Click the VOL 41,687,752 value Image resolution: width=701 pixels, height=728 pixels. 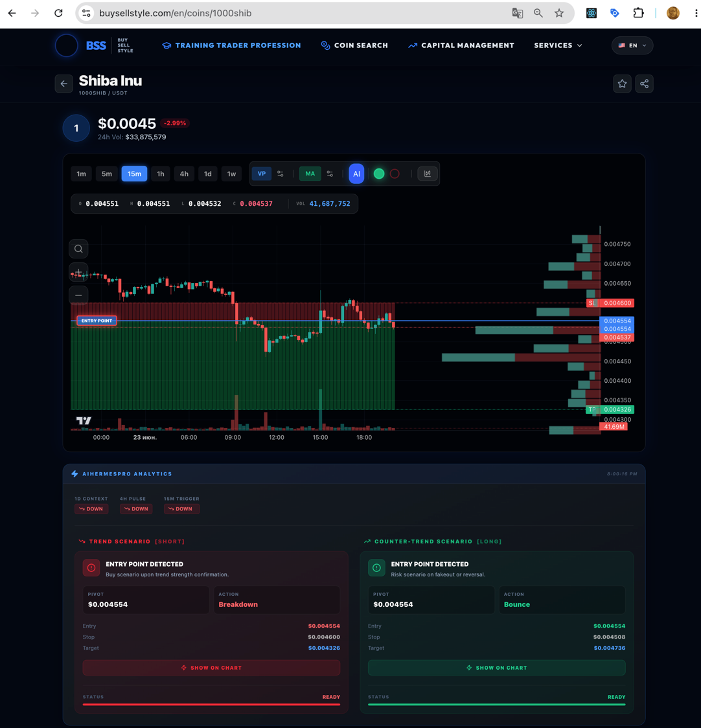(330, 204)
